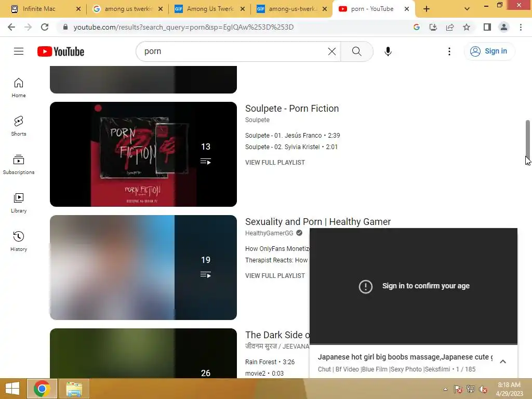The width and height of the screenshot is (532, 399).
Task: Open a new browser tab
Action: (x=427, y=9)
